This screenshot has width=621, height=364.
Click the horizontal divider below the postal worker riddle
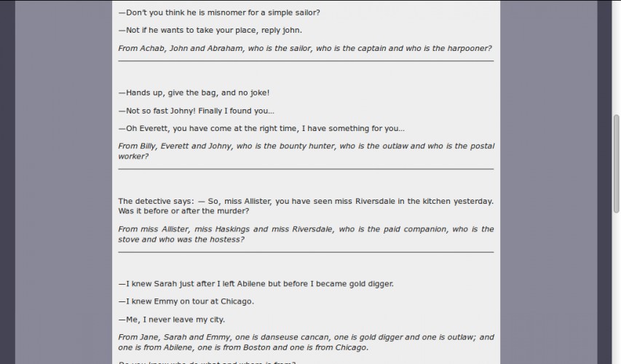click(x=306, y=169)
